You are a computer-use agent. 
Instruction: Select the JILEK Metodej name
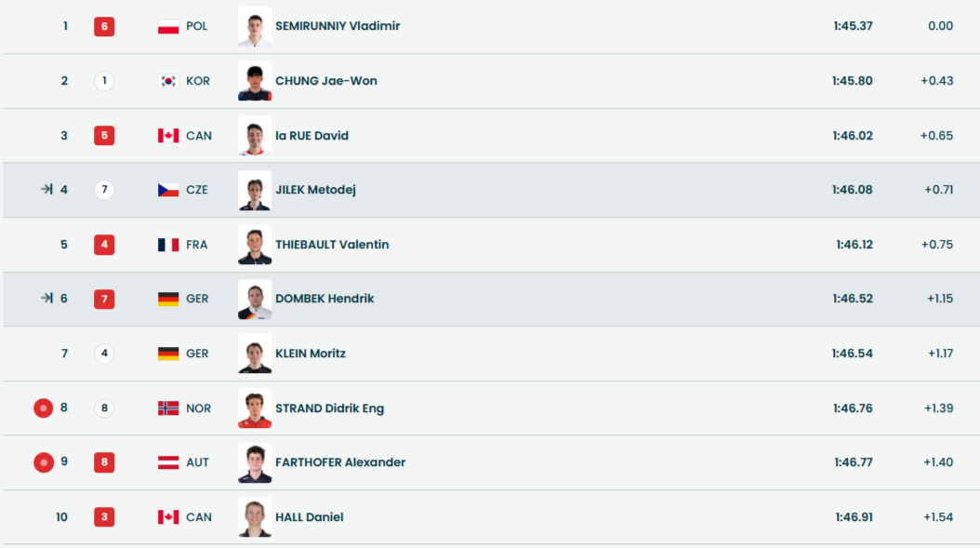pos(315,190)
